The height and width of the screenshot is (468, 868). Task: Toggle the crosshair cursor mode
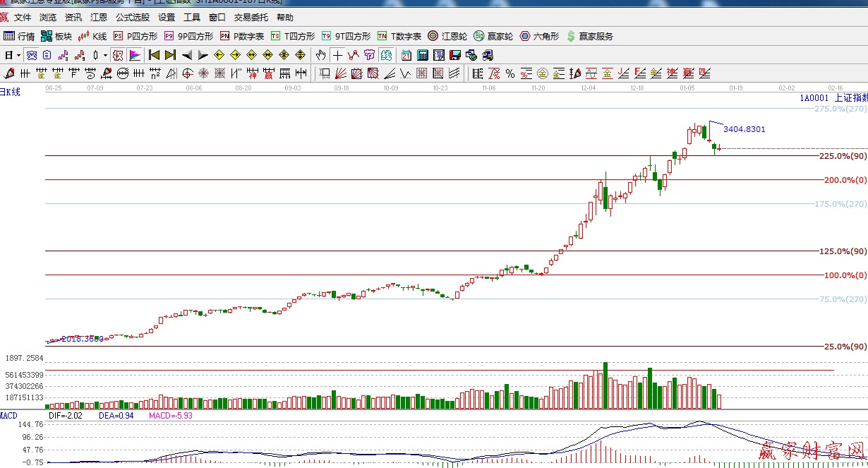point(338,55)
